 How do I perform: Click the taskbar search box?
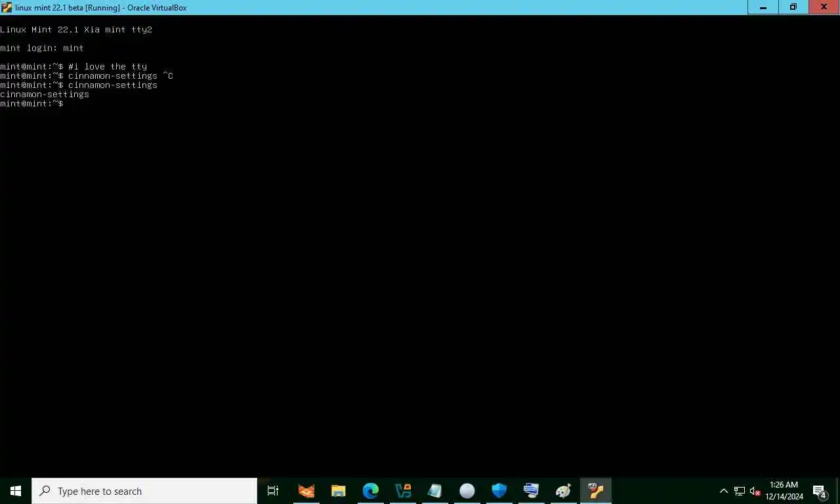(144, 491)
